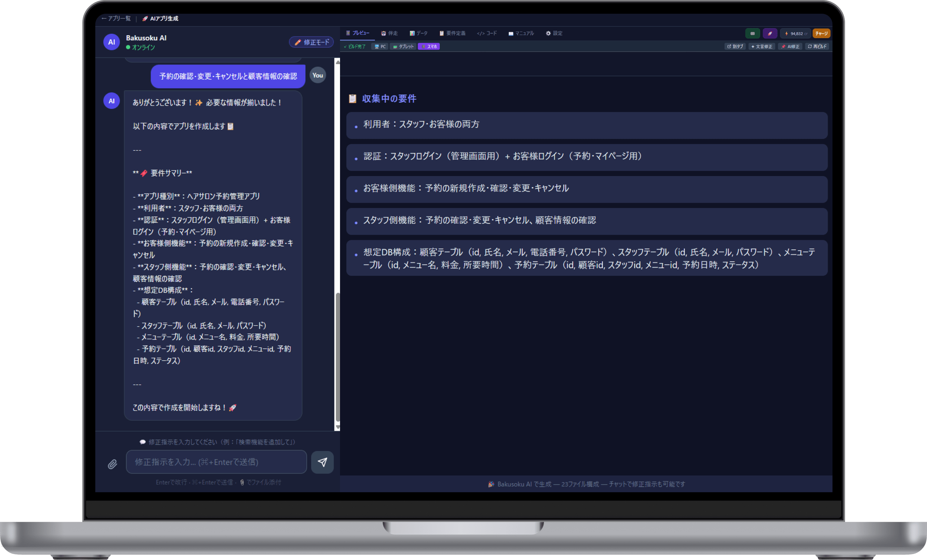Click the paper-plane send icon
Viewport: 927px width, 560px height.
tap(322, 462)
